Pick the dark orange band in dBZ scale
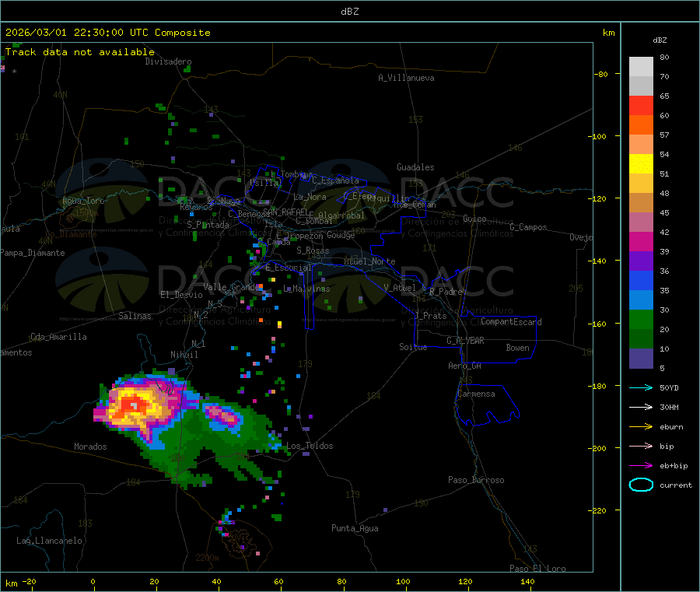 641,125
